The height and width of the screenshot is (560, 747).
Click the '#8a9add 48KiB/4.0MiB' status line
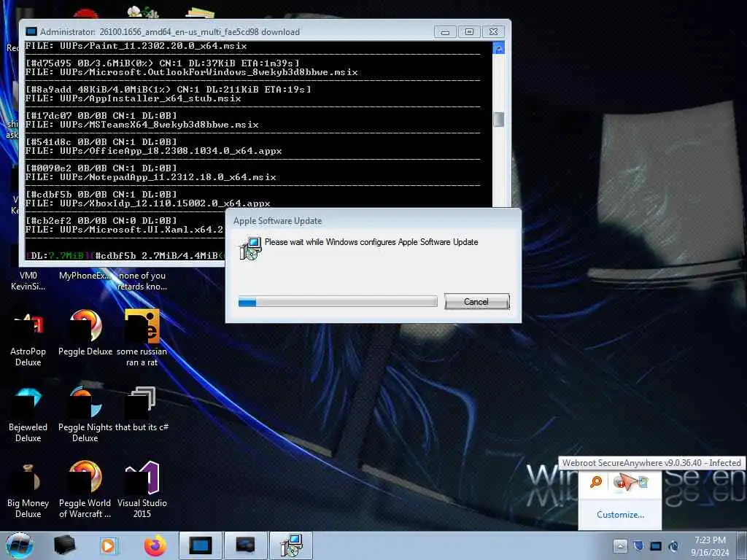pos(168,90)
